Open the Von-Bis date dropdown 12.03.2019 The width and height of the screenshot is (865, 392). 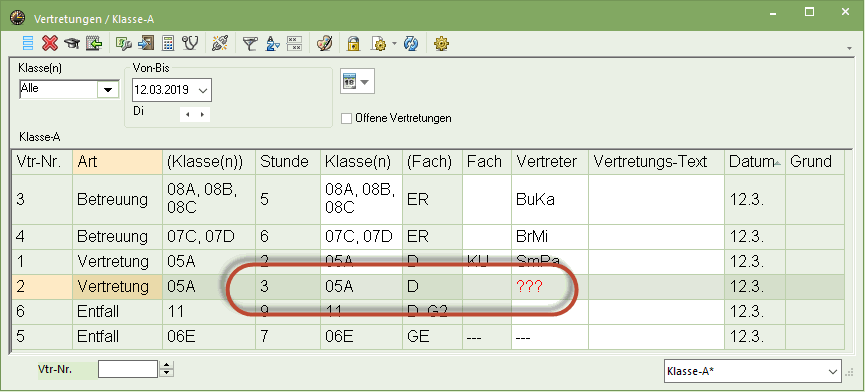click(x=202, y=90)
